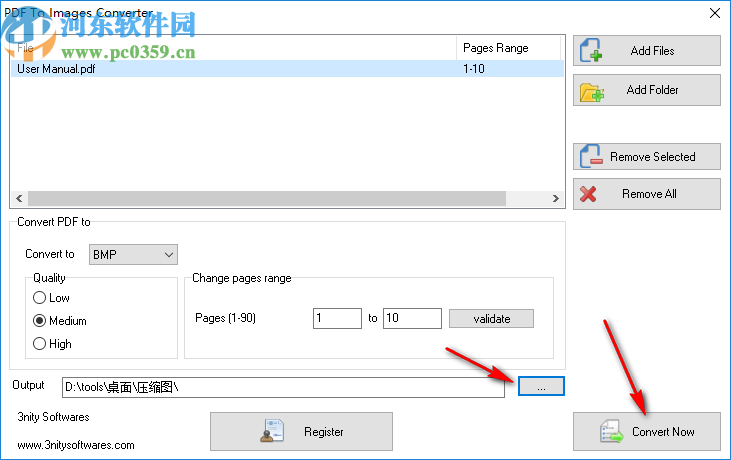This screenshot has height=460, width=731.
Task: Click the Remove Selected document-minus icon
Action: coord(591,156)
